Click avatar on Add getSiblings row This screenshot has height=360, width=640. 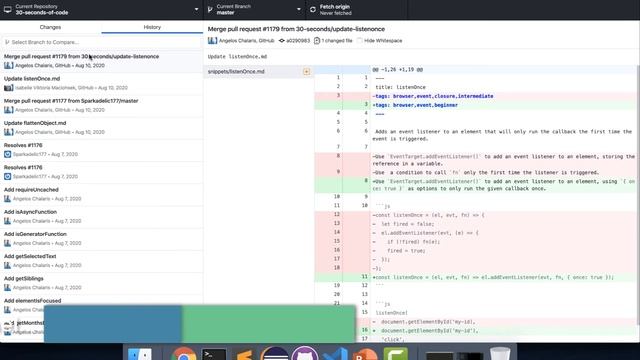coord(7,287)
